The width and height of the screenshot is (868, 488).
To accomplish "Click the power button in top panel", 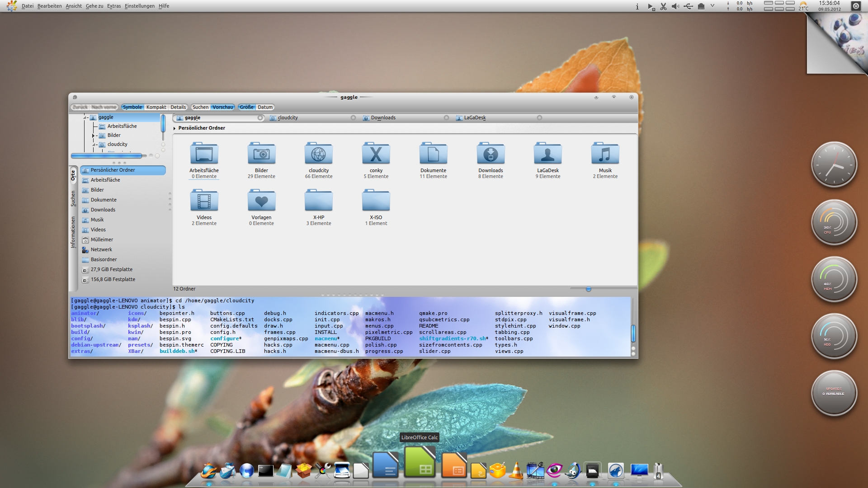I will click(x=856, y=6).
